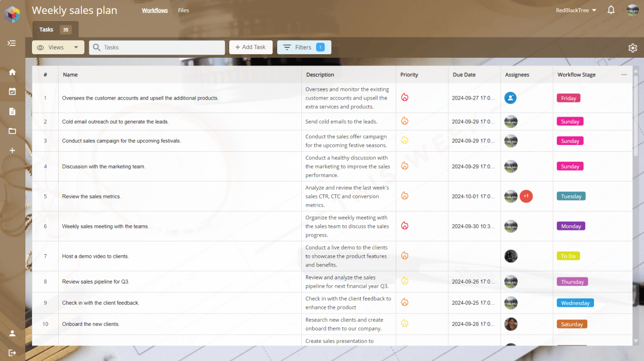This screenshot has width=644, height=361.
Task: Open the documents icon in the sidebar
Action: pos(12,111)
